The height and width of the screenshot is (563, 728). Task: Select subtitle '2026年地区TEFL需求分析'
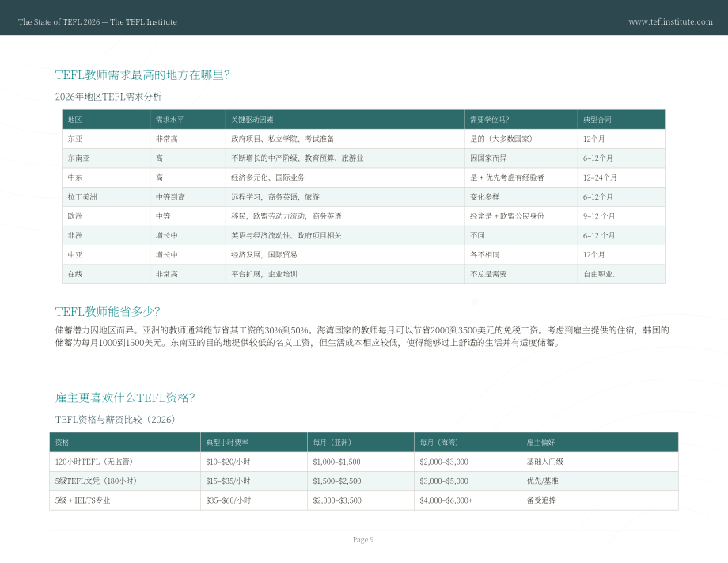(x=108, y=97)
